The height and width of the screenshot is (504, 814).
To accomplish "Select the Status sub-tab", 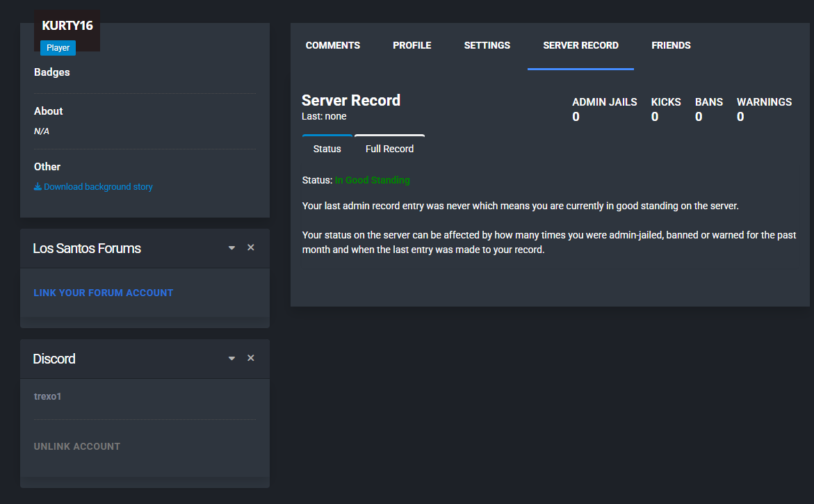I will 327,149.
